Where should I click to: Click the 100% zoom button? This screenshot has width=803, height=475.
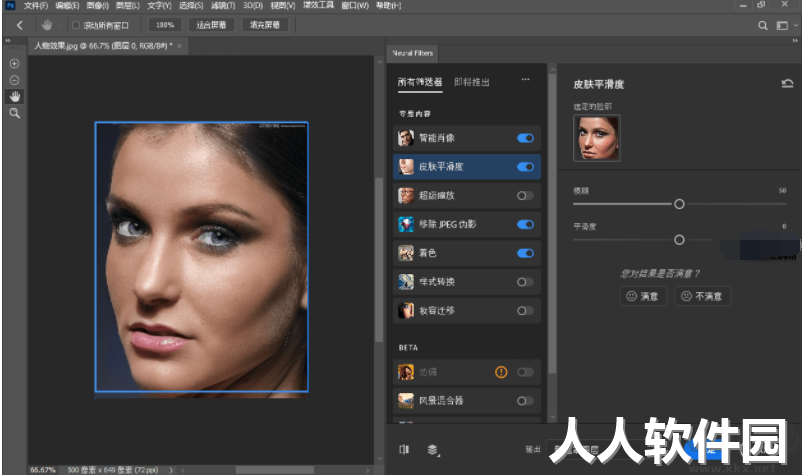coord(165,25)
